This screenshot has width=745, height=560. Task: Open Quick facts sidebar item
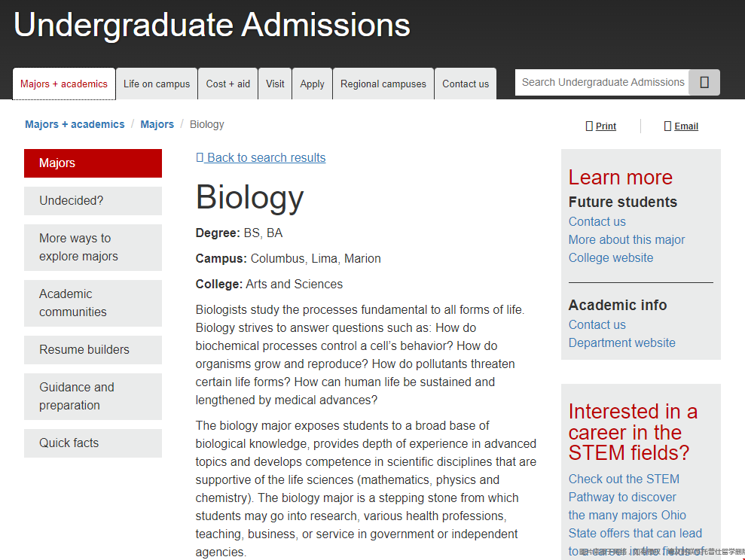pos(93,443)
